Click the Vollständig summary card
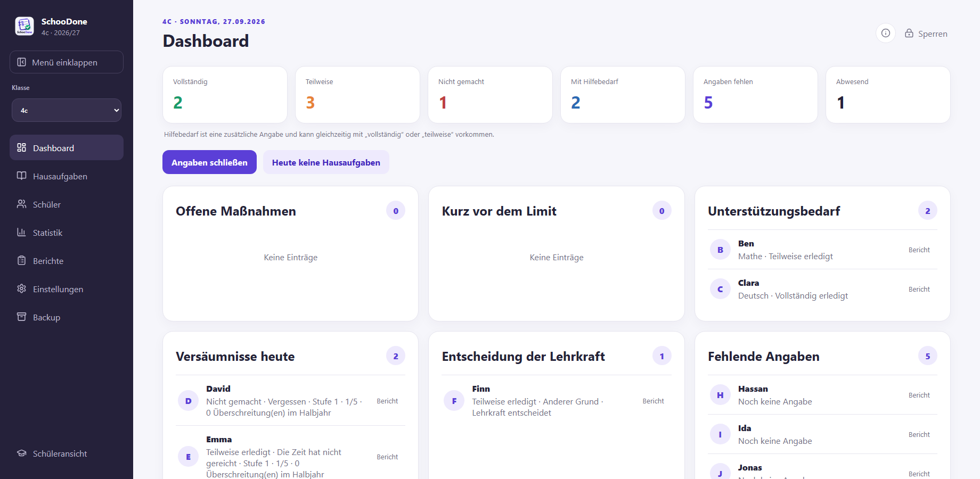The width and height of the screenshot is (980, 479). [x=225, y=95]
